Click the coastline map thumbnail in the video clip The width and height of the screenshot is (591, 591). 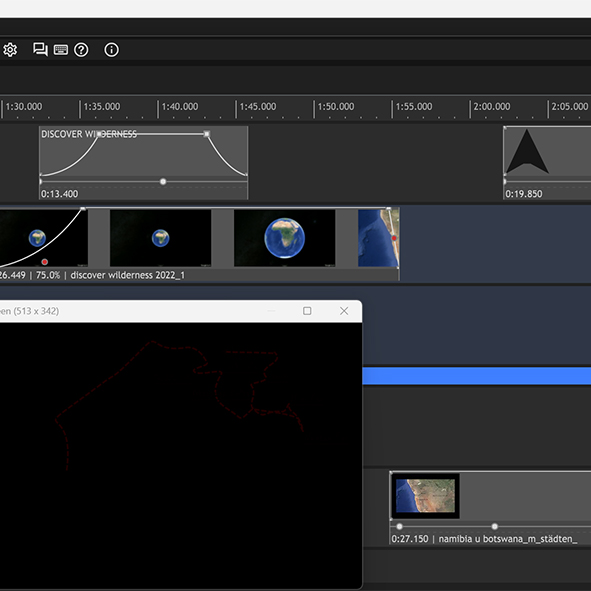378,238
